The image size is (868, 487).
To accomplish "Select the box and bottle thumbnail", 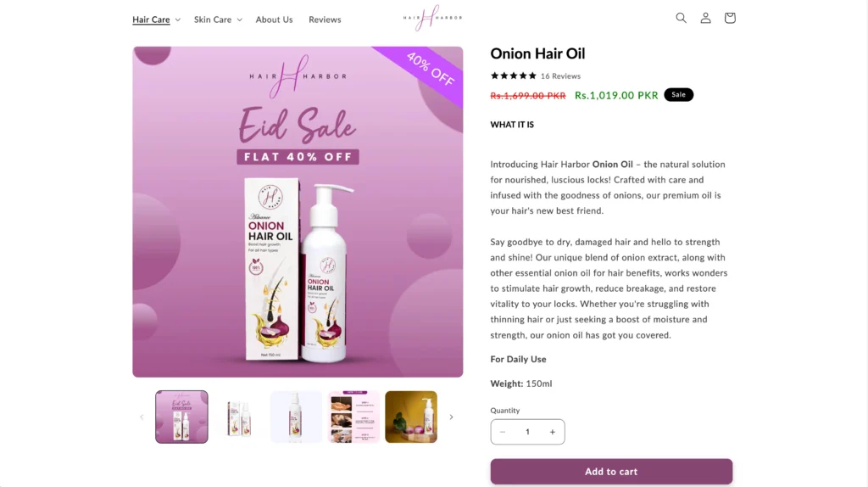I will tap(239, 417).
